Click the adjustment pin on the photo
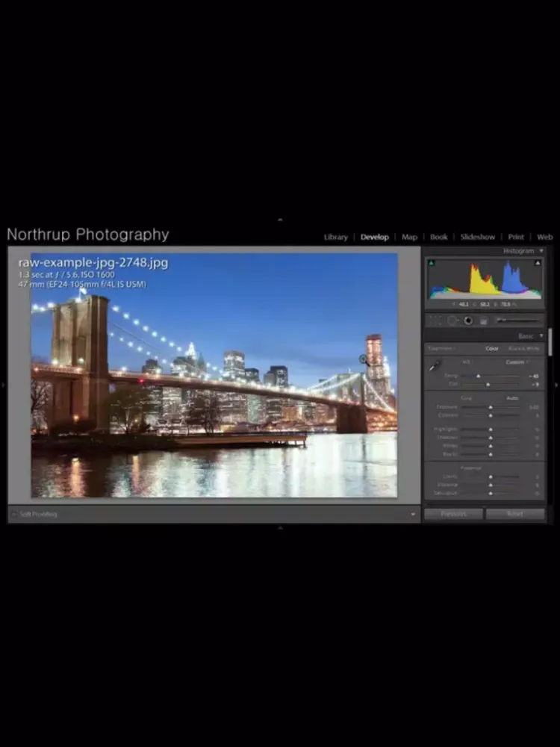This screenshot has height=747, width=560. tap(364, 359)
